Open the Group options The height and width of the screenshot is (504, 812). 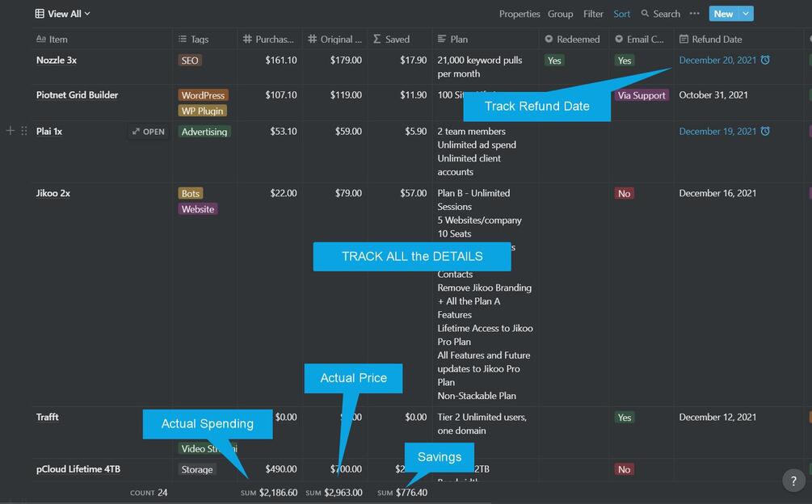561,14
